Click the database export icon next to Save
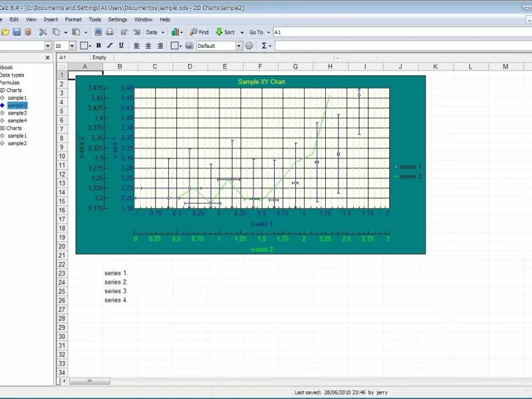This screenshot has width=532, height=399. pos(28,32)
